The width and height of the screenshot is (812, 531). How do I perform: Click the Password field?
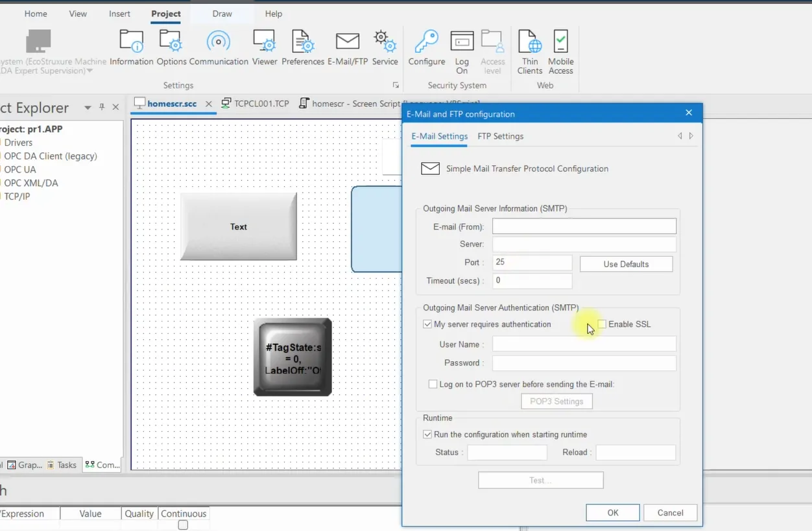[584, 363]
